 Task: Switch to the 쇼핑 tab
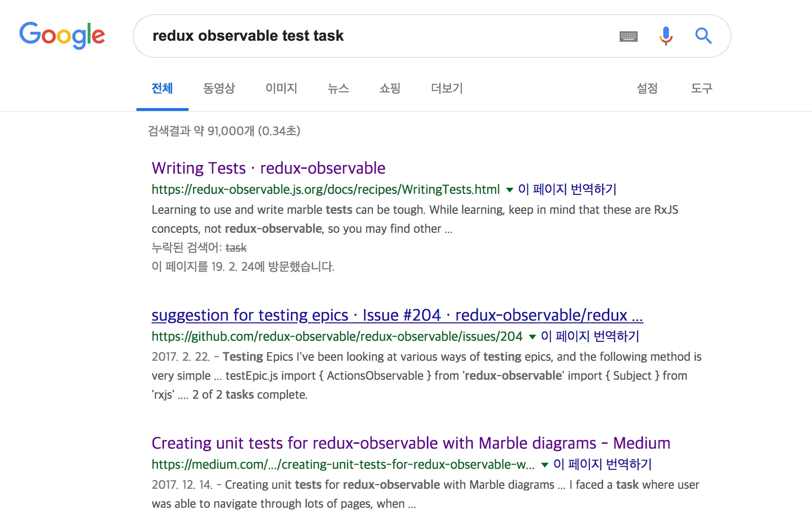(x=390, y=88)
